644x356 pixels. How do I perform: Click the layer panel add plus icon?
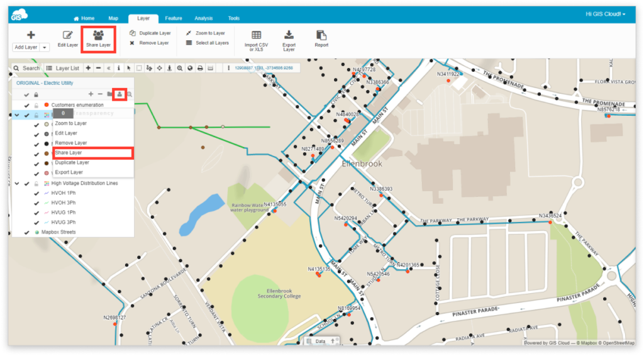click(x=91, y=94)
